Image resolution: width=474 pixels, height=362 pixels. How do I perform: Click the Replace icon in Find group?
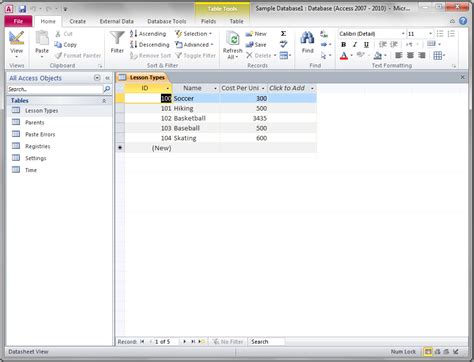tap(324, 34)
